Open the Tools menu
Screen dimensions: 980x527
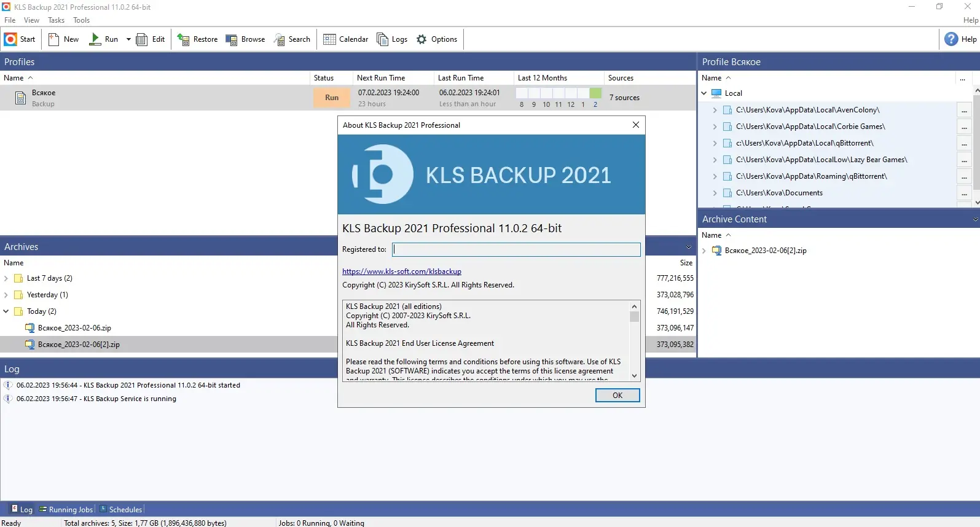[81, 20]
